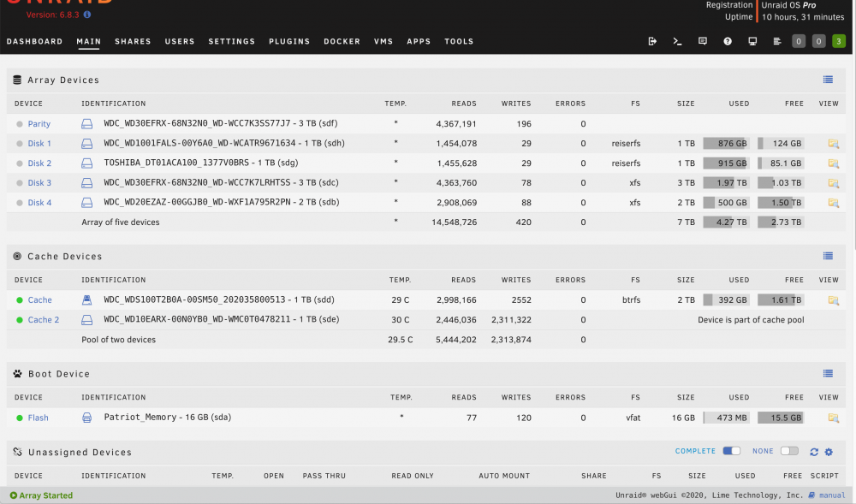This screenshot has width=856, height=504.
Task: Open the info monitor icon in the header
Action: (x=752, y=41)
